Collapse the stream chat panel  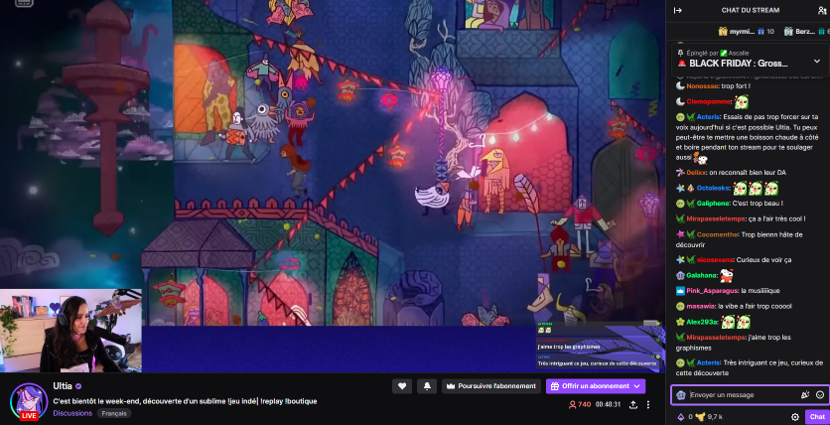678,10
